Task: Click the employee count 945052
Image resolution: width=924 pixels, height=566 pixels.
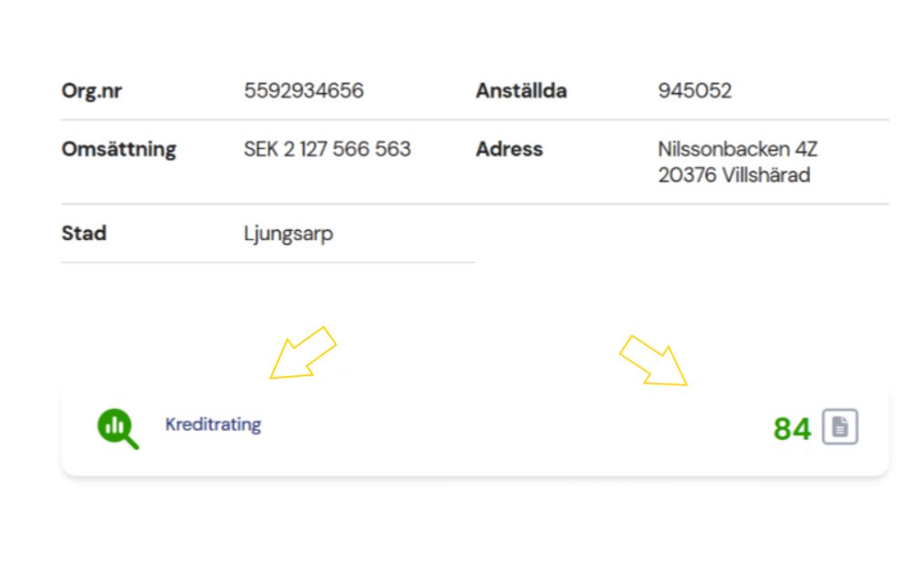Action: tap(694, 90)
